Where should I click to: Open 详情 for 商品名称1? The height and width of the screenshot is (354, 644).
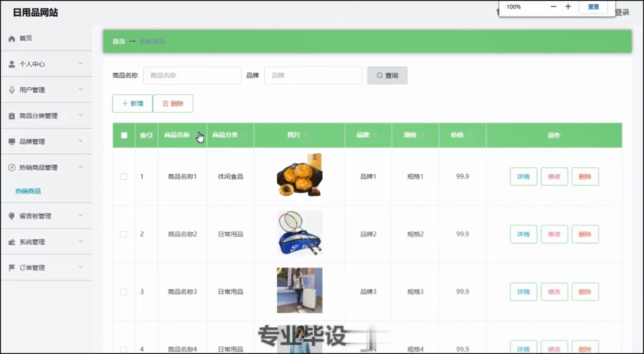click(524, 177)
